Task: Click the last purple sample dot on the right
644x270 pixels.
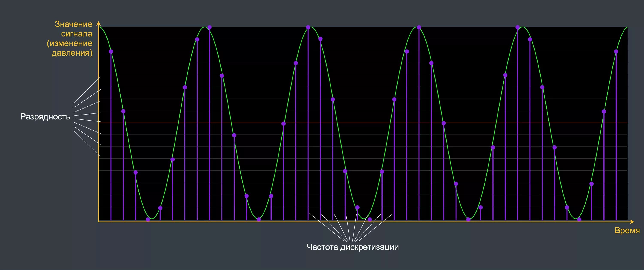Action: [616, 52]
